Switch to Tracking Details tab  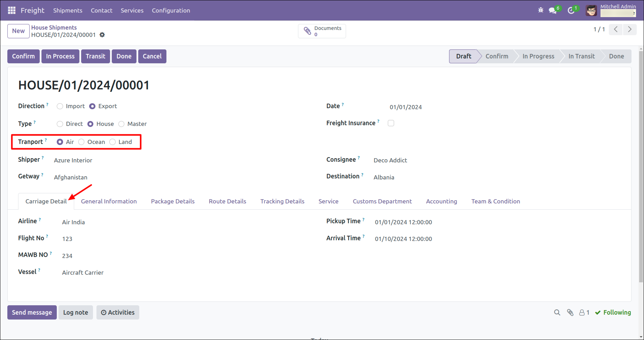pos(282,201)
